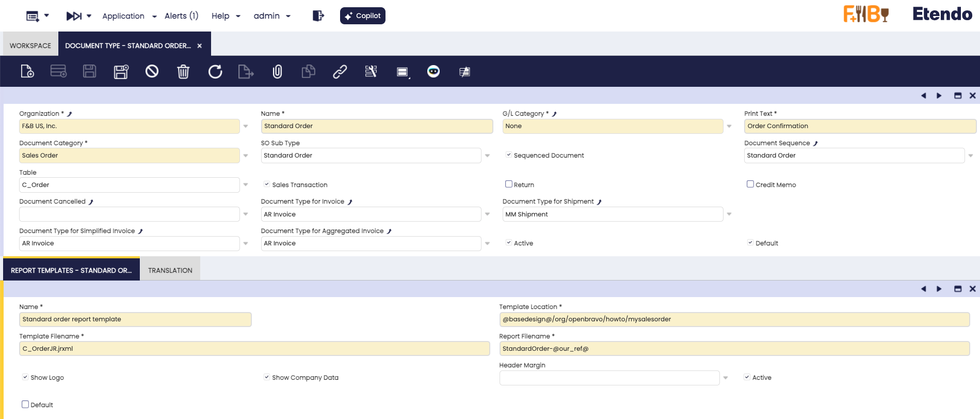Open attachments with the paperclip icon
The height and width of the screenshot is (419, 980).
tap(277, 71)
